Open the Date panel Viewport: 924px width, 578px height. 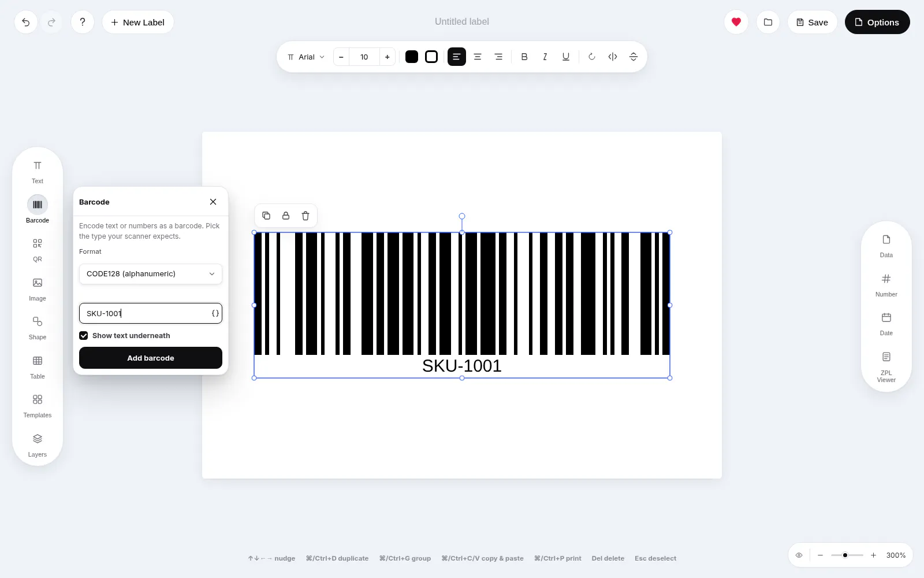point(886,324)
